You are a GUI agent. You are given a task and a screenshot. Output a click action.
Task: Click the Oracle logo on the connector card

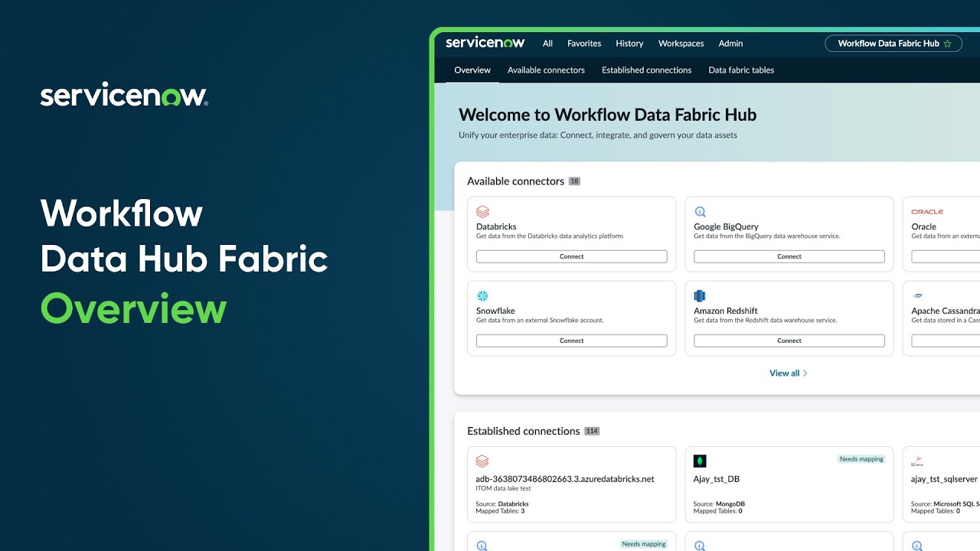(x=927, y=212)
